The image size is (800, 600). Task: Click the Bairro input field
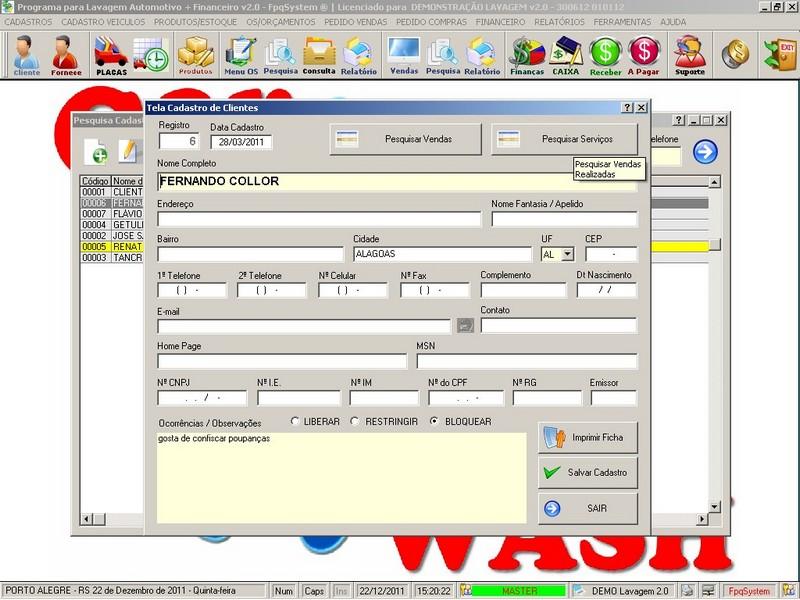[251, 254]
